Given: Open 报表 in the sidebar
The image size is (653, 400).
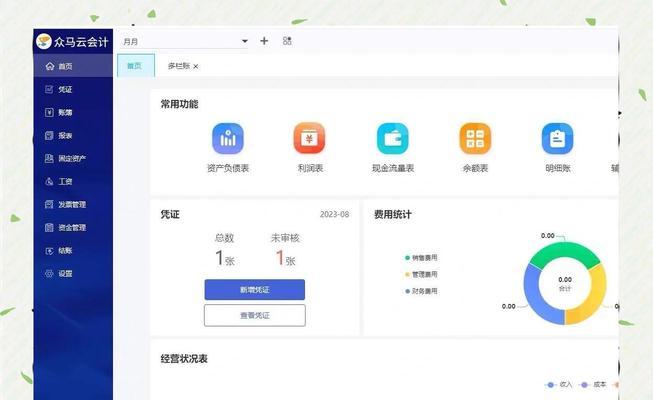Looking at the screenshot, I should 73,135.
